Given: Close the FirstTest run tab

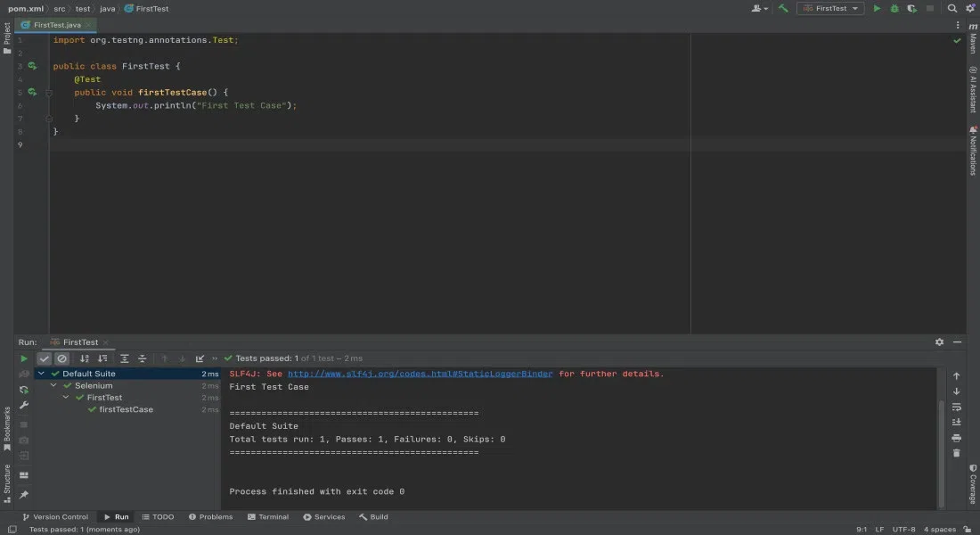Looking at the screenshot, I should click(x=106, y=342).
